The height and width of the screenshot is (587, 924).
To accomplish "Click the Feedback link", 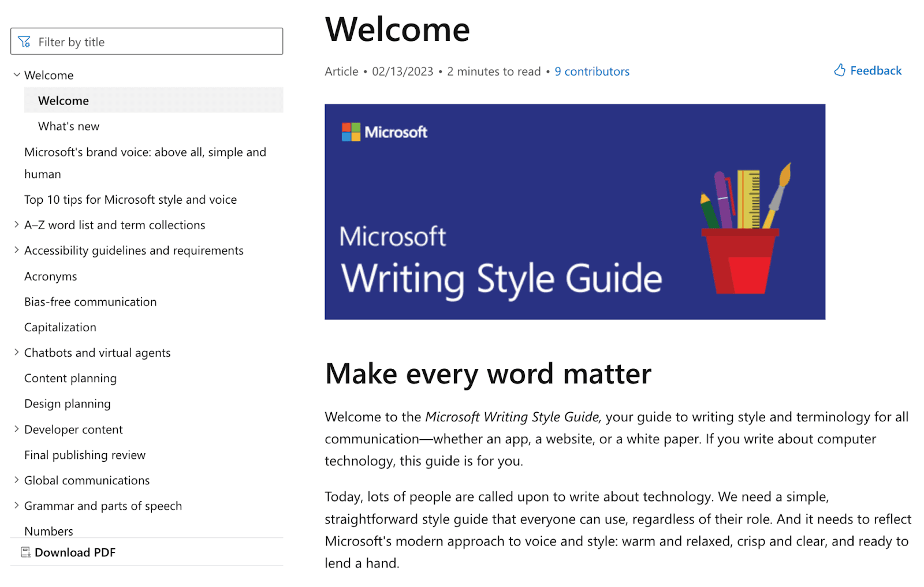I will tap(875, 70).
